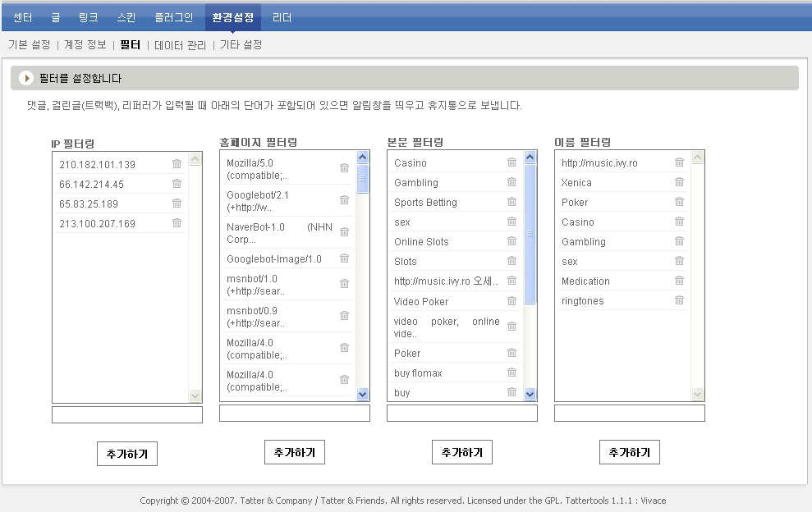Image resolution: width=812 pixels, height=512 pixels.
Task: Go to 기본 설정 subtab
Action: tap(30, 45)
